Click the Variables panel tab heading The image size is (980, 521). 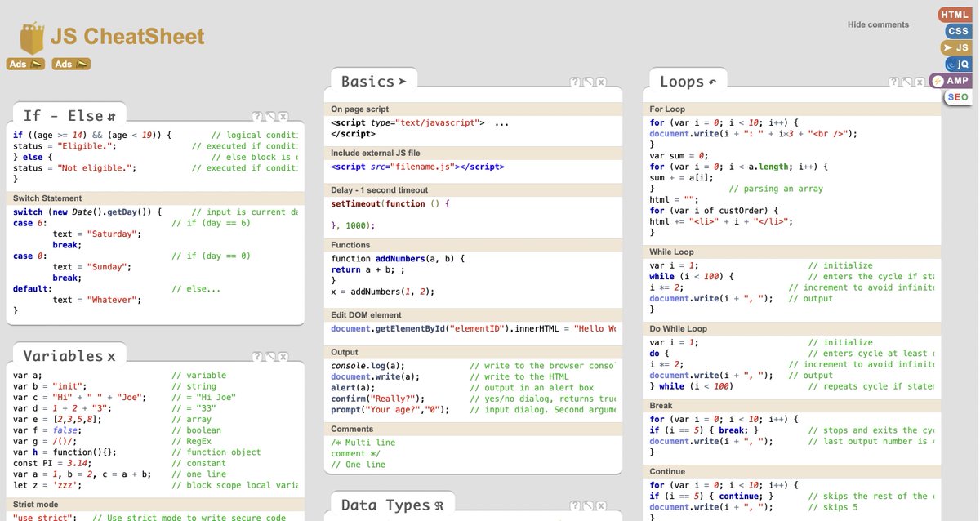coord(69,356)
